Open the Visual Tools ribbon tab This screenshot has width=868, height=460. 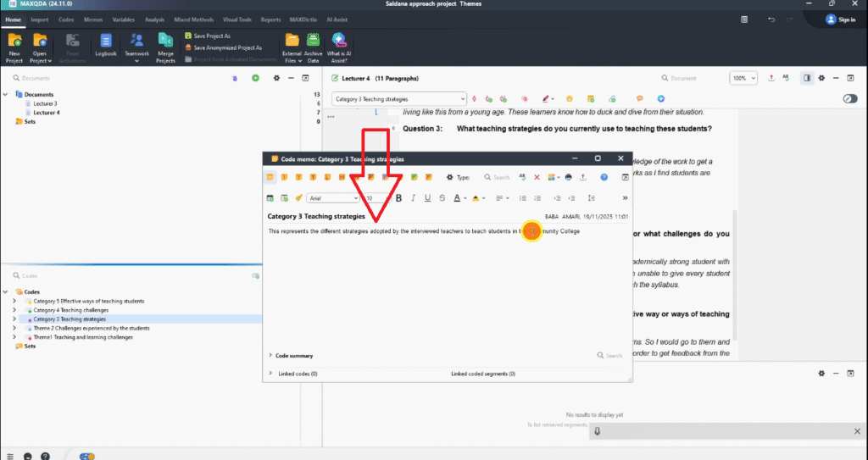pyautogui.click(x=236, y=19)
